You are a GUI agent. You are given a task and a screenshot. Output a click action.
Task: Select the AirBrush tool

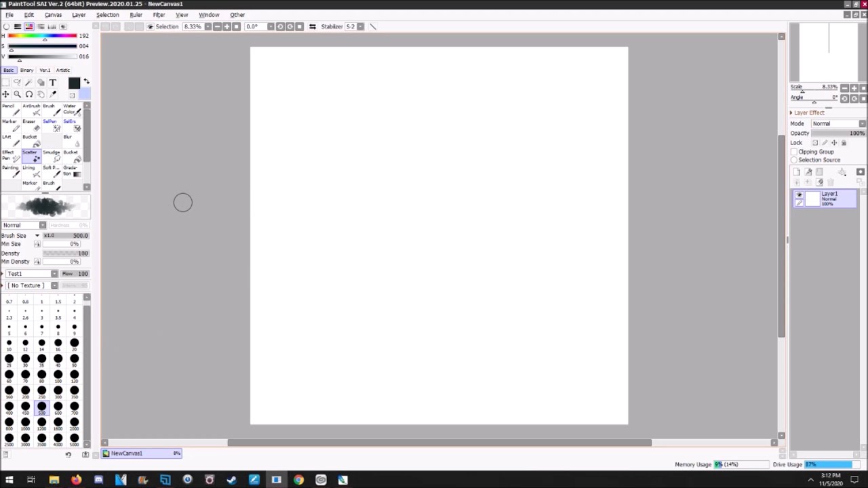coord(31,109)
